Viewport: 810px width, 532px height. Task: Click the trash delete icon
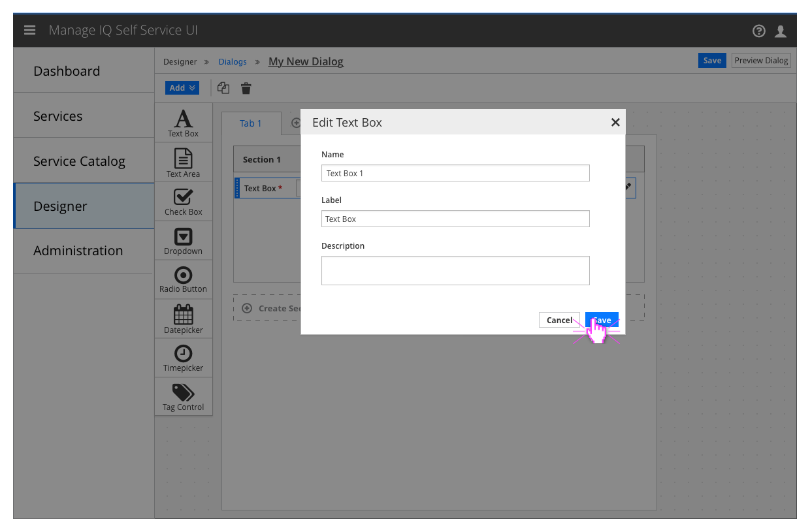246,87
